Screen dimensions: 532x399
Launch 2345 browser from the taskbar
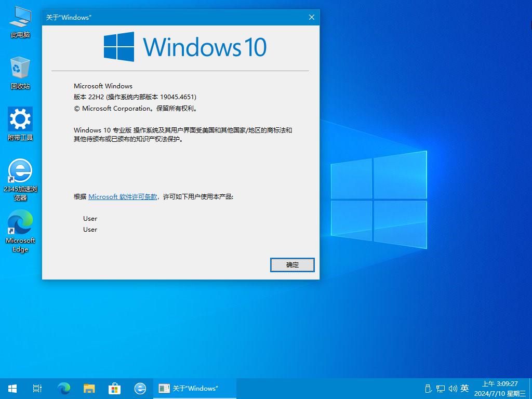tap(140, 389)
